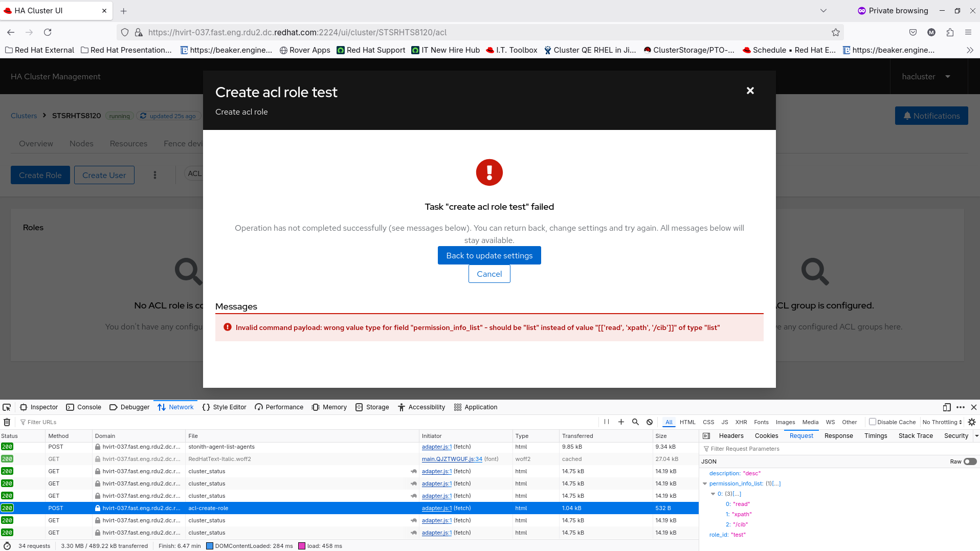Close the Create acl role dialog

750,91
